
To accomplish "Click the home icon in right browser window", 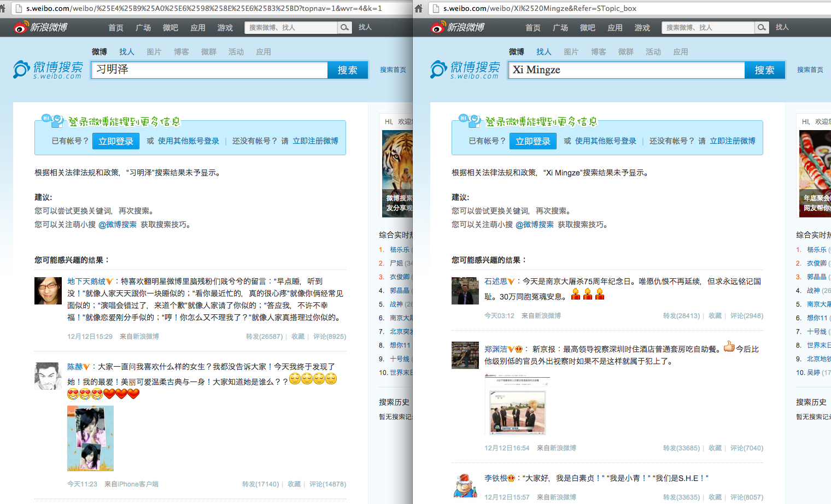I will click(419, 8).
